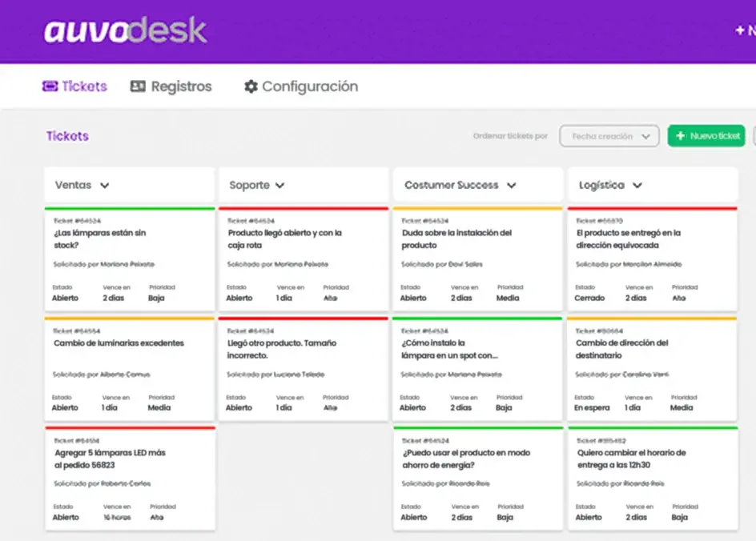756x541 pixels.
Task: Click Baja priority on ¿Las lámparas están sin stock? ticket
Action: point(156,299)
